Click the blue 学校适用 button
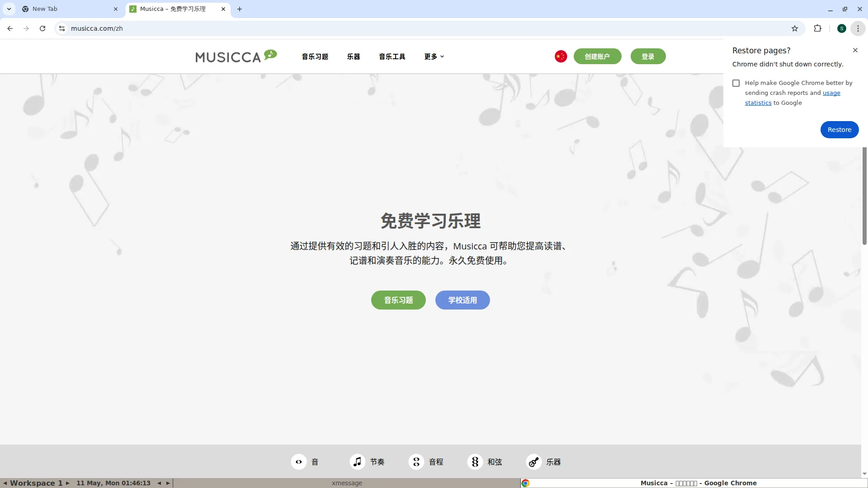This screenshot has width=868, height=488. (x=462, y=300)
